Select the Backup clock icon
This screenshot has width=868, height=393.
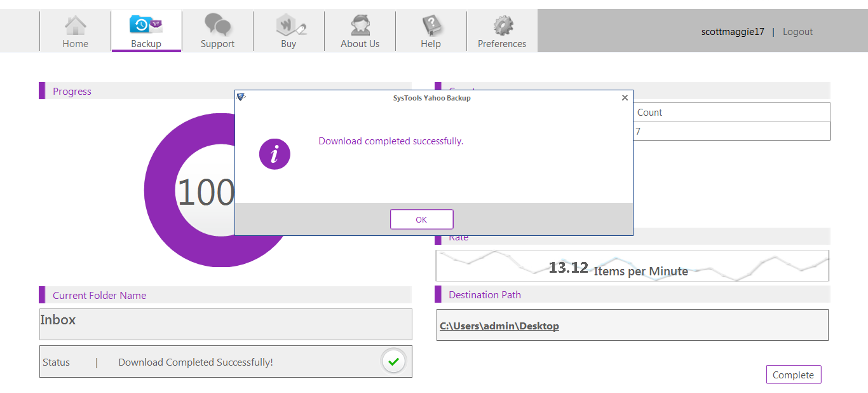point(146,24)
